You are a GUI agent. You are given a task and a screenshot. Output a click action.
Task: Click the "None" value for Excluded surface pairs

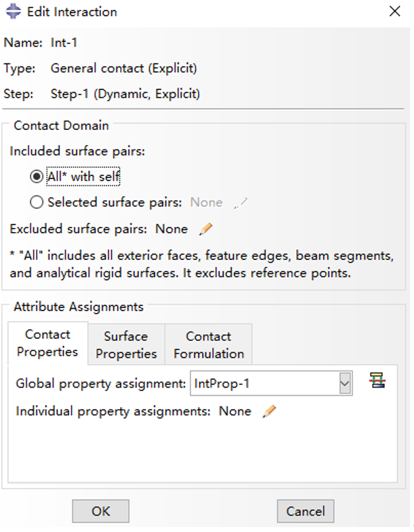171,229
